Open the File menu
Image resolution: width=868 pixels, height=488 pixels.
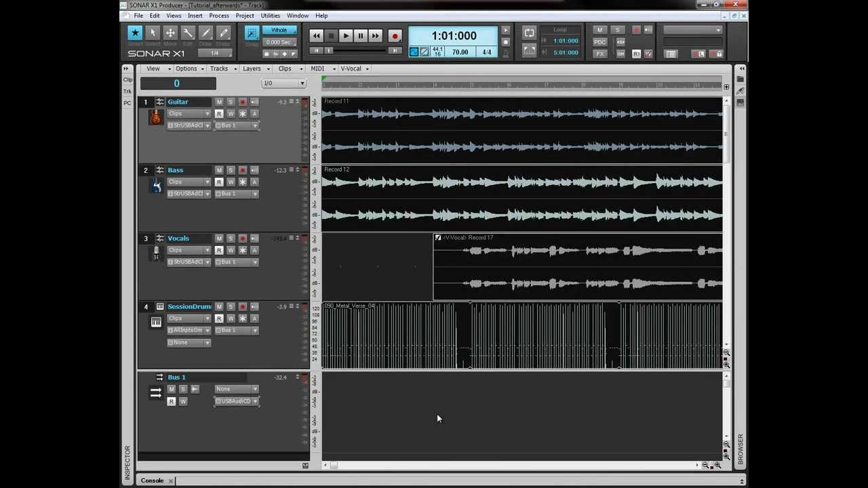click(138, 16)
